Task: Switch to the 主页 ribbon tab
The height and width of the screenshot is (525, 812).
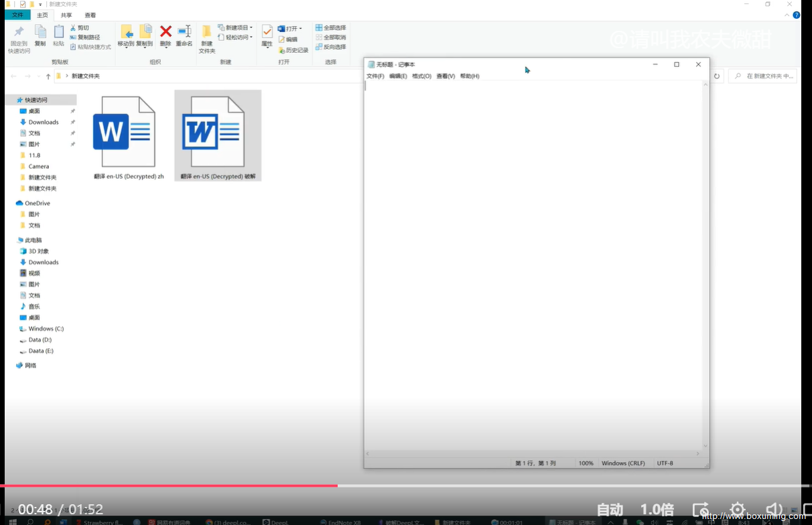Action: click(x=42, y=15)
